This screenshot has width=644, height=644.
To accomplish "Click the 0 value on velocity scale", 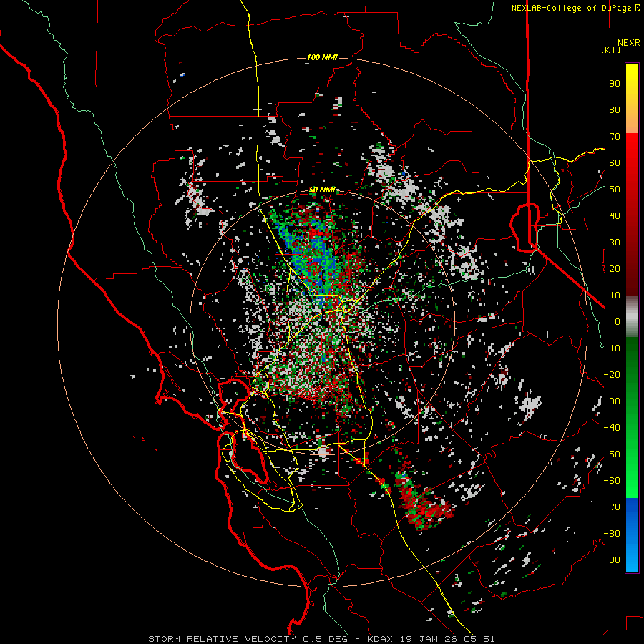I will pyautogui.click(x=618, y=322).
